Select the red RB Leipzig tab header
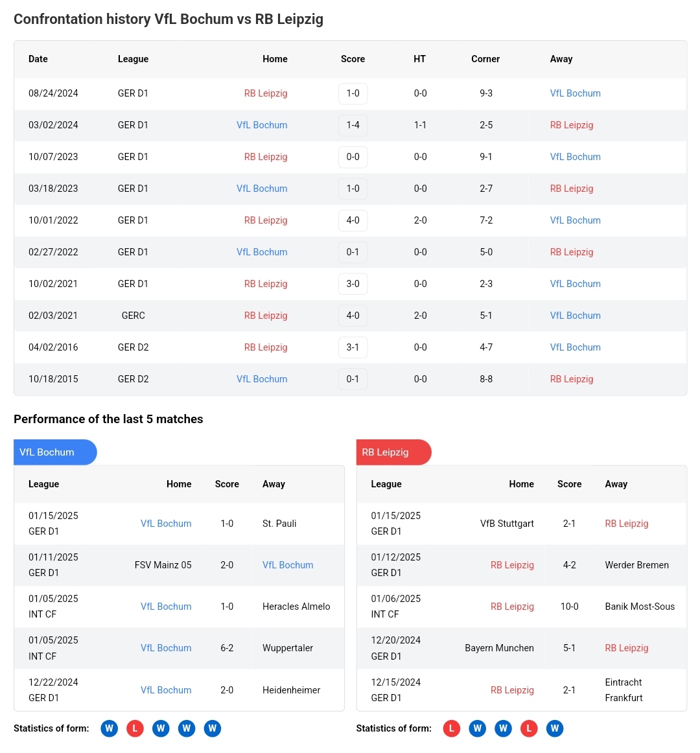The image size is (700, 753). (393, 452)
